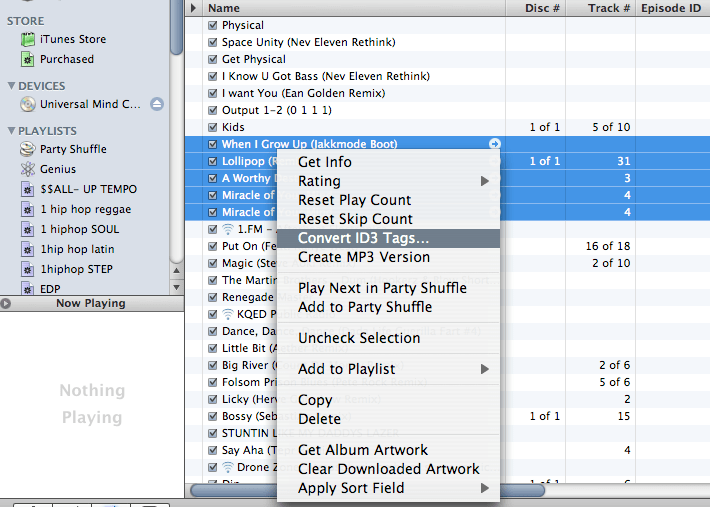Click the '16 of 18' track number cell

[x=608, y=246]
